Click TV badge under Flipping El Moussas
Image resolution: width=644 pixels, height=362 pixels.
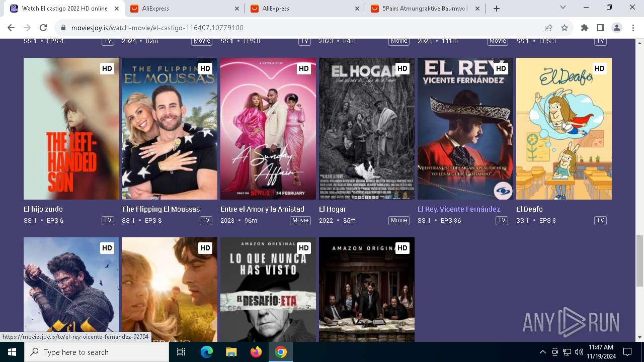(x=206, y=221)
